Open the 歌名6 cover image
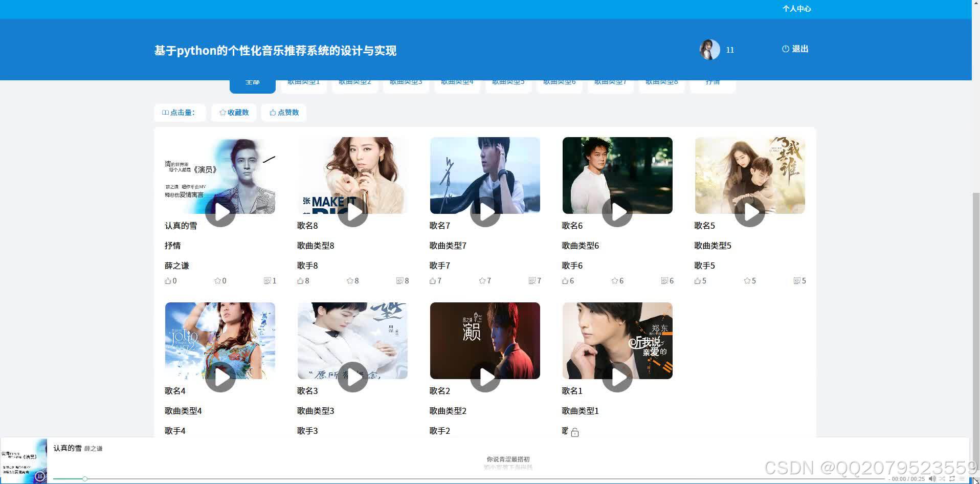The height and width of the screenshot is (484, 980). [617, 175]
